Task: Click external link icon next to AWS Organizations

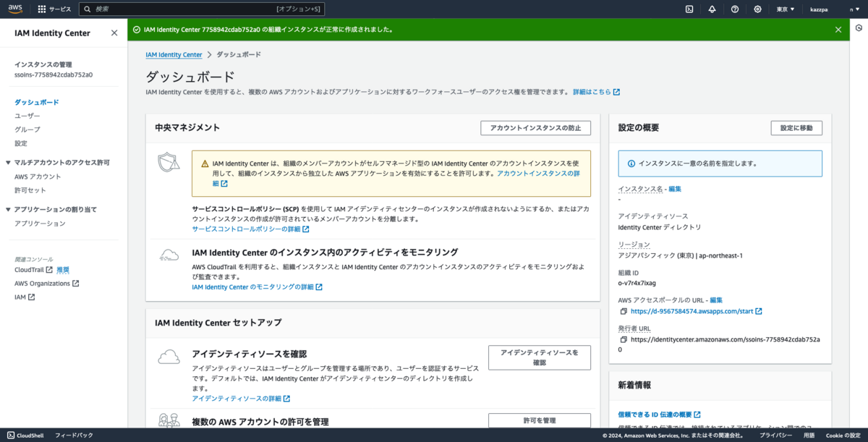Action: click(76, 284)
